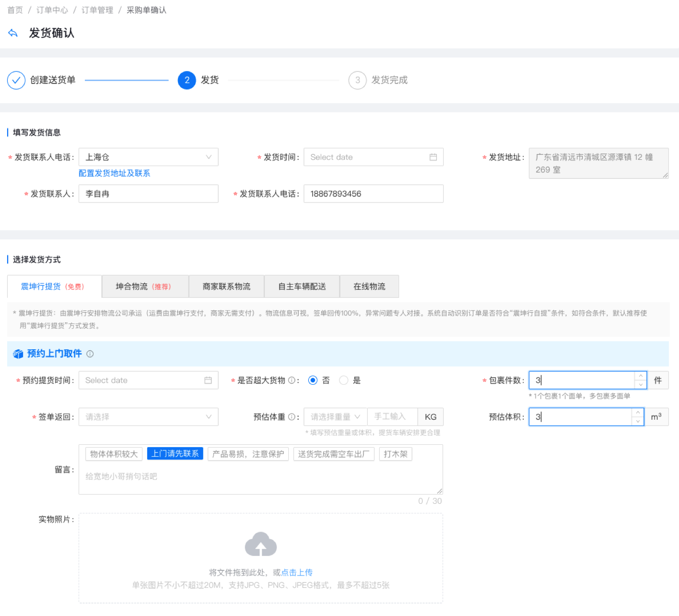Viewport: 679px width, 616px height.
Task: Select 是 for oversized goods
Action: 344,380
